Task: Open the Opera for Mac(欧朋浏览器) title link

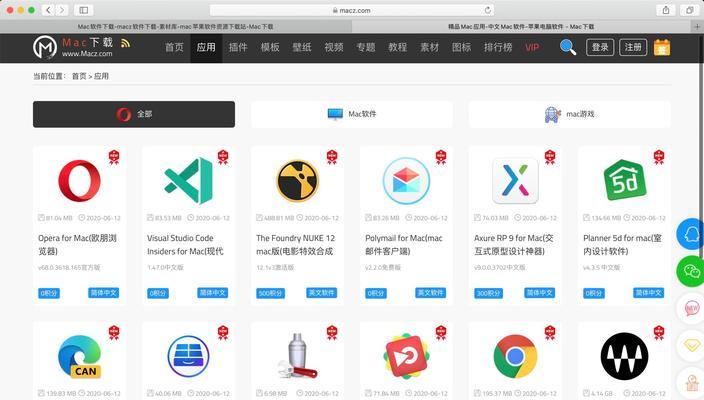Action: point(77,245)
